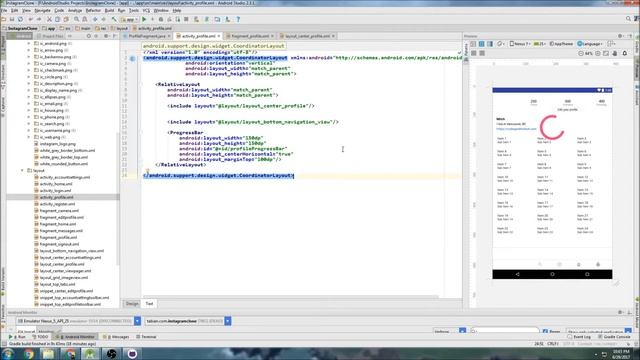This screenshot has width=640, height=360.
Task: Click the project panel settings gear icon
Action: (x=106, y=36)
